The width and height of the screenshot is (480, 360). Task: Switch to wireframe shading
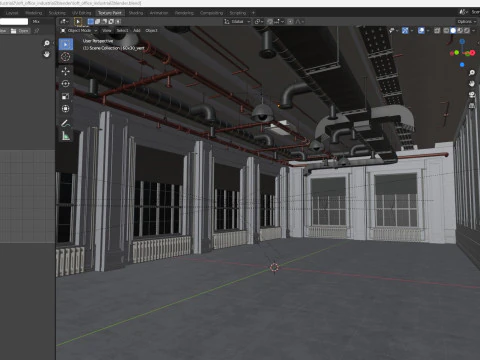coord(446,31)
